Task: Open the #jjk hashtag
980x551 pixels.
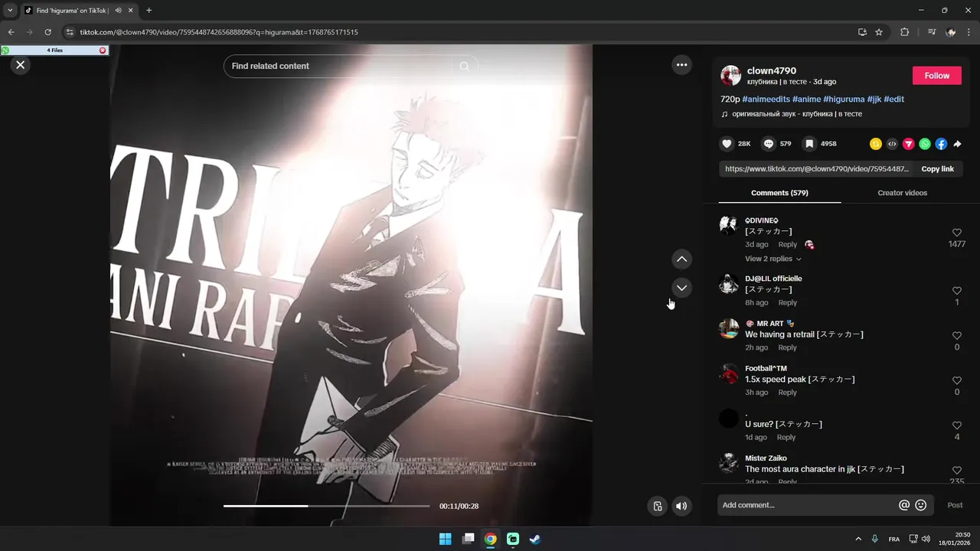Action: click(x=874, y=99)
